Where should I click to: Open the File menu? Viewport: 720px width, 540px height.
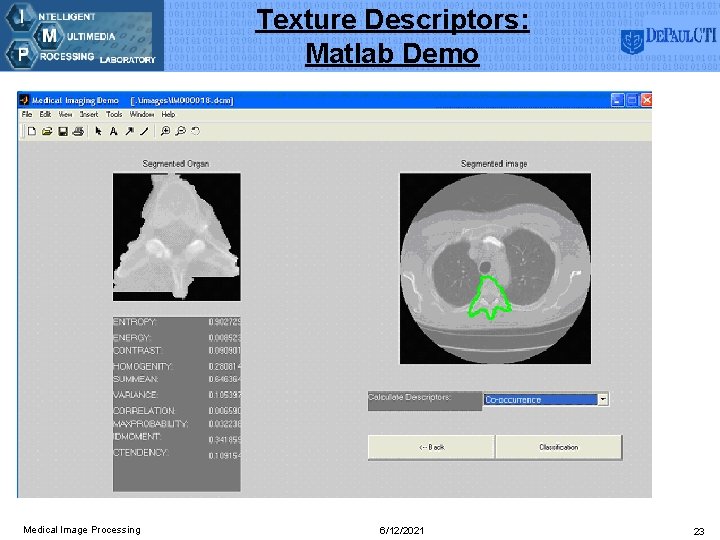click(x=27, y=114)
